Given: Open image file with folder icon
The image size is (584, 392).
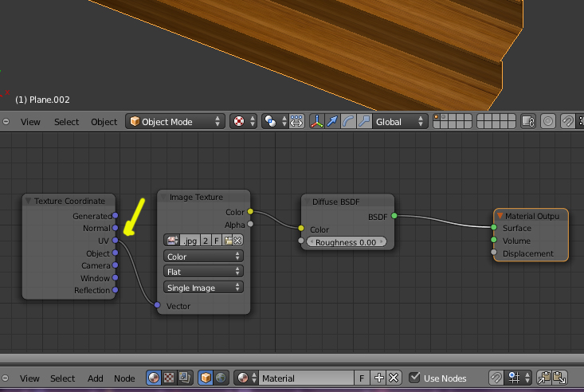Looking at the screenshot, I should pyautogui.click(x=228, y=241).
